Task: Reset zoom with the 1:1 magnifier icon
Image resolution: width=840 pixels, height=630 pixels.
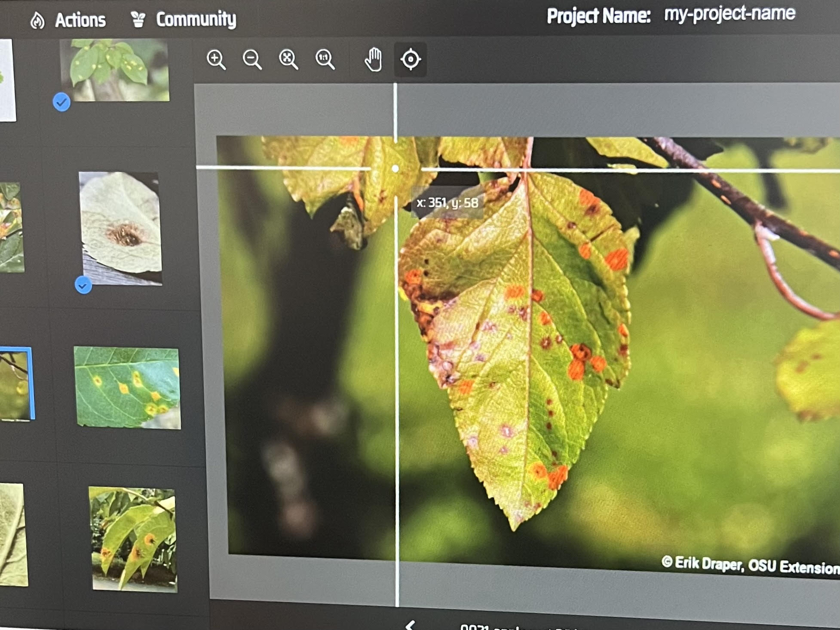Action: [x=325, y=59]
